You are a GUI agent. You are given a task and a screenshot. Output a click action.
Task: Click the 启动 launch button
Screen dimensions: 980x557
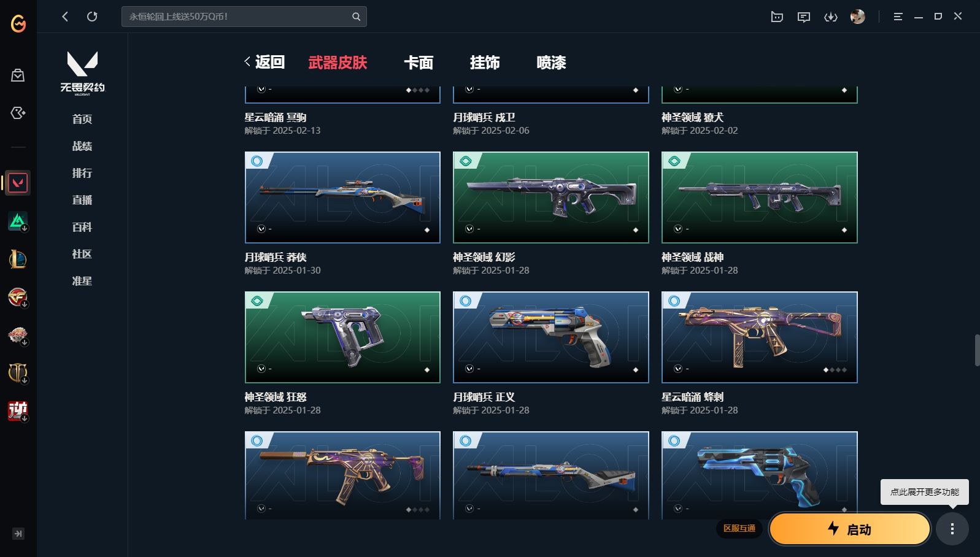[850, 529]
